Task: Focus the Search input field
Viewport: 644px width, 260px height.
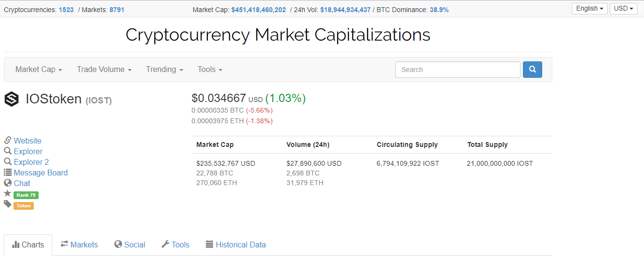Action: [457, 70]
